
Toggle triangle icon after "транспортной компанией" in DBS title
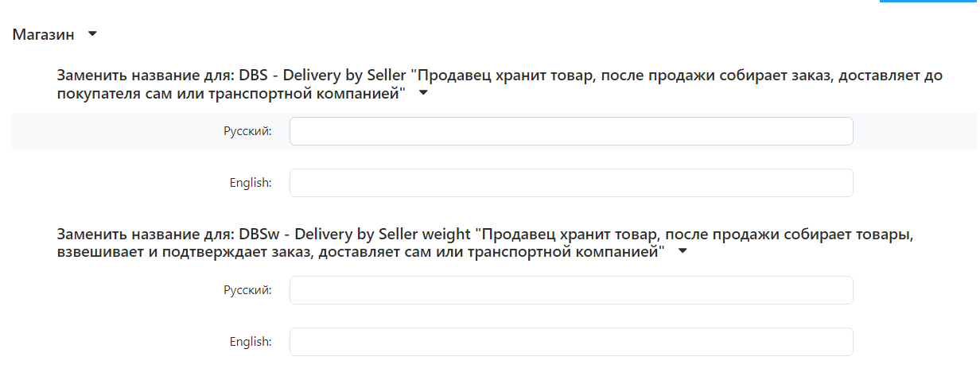pyautogui.click(x=423, y=93)
